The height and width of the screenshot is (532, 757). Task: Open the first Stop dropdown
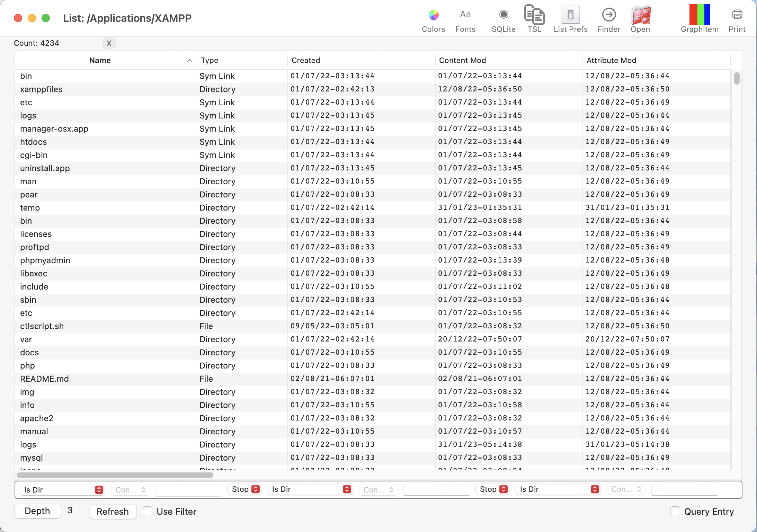[x=244, y=489]
